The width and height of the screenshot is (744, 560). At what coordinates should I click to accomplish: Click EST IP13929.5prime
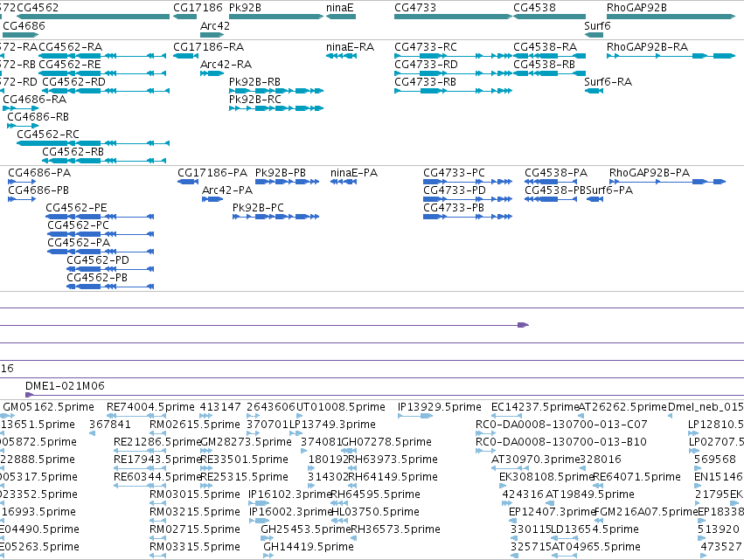pyautogui.click(x=440, y=407)
